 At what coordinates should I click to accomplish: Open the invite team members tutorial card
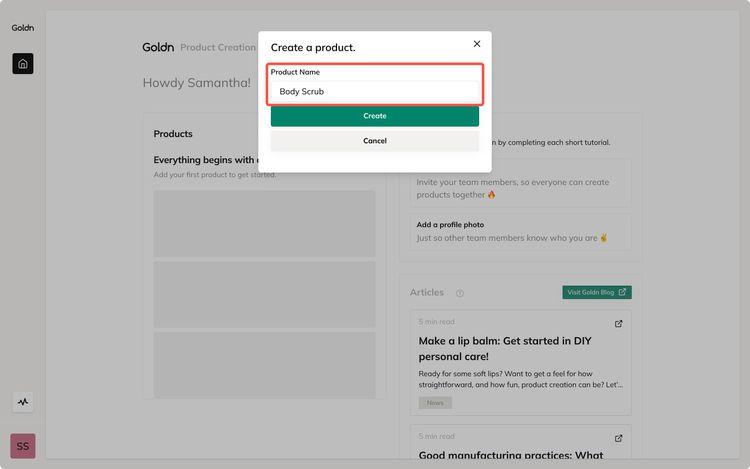(x=520, y=183)
